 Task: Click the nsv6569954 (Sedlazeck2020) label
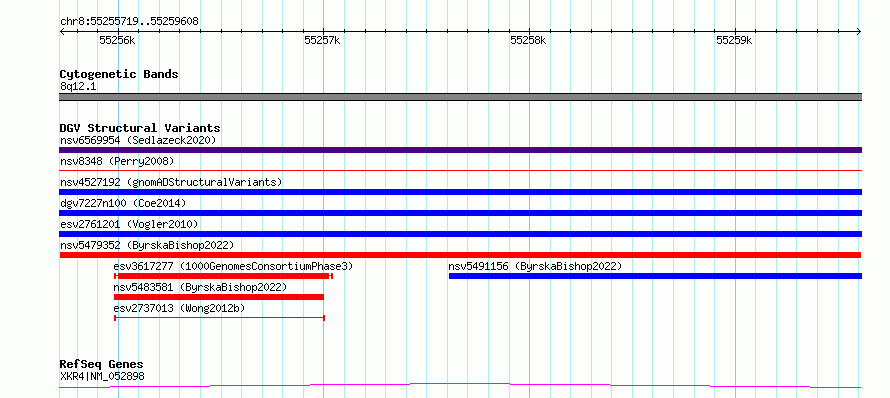(138, 140)
